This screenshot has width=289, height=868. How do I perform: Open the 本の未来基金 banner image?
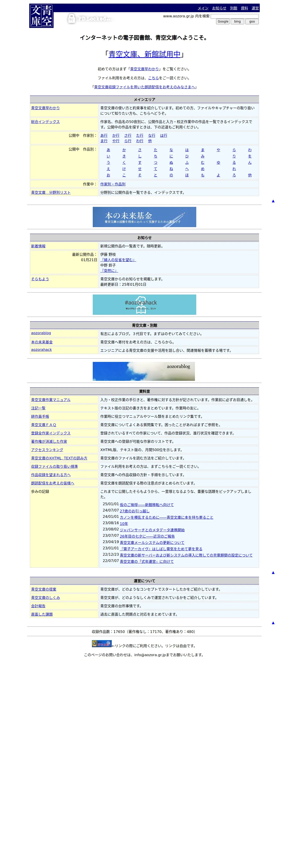pos(144,217)
